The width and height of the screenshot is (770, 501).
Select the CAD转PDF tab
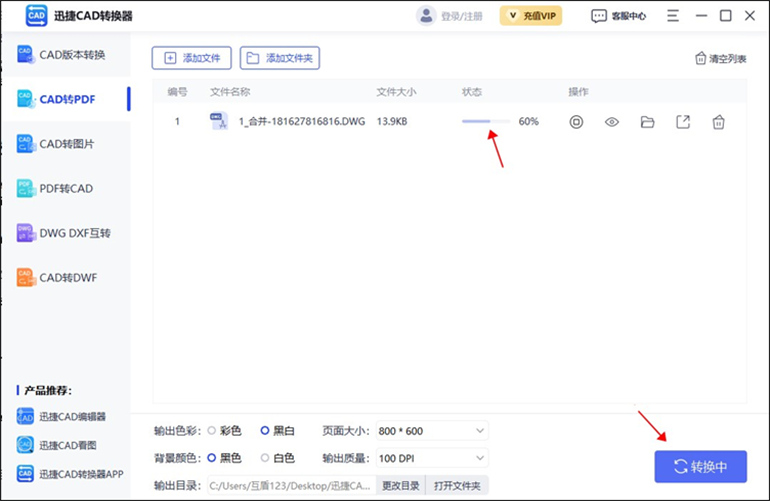click(66, 99)
